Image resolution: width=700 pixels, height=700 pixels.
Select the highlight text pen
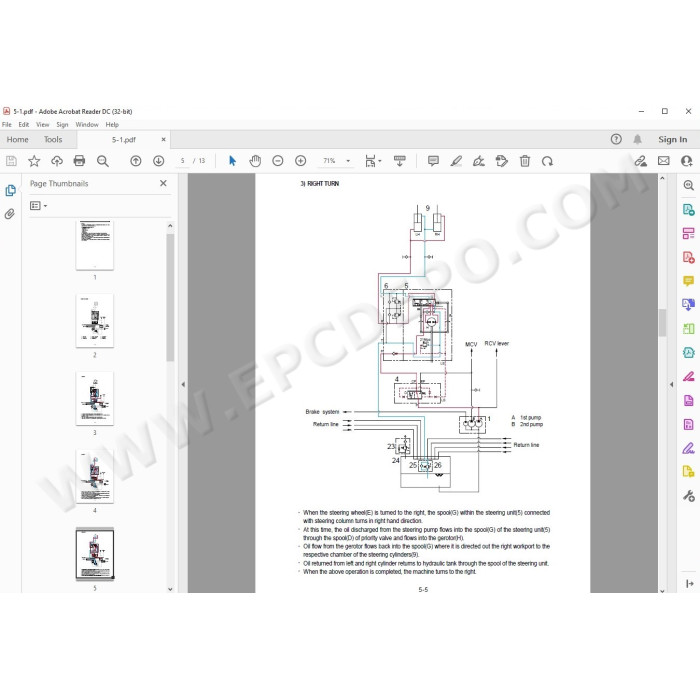tap(456, 161)
